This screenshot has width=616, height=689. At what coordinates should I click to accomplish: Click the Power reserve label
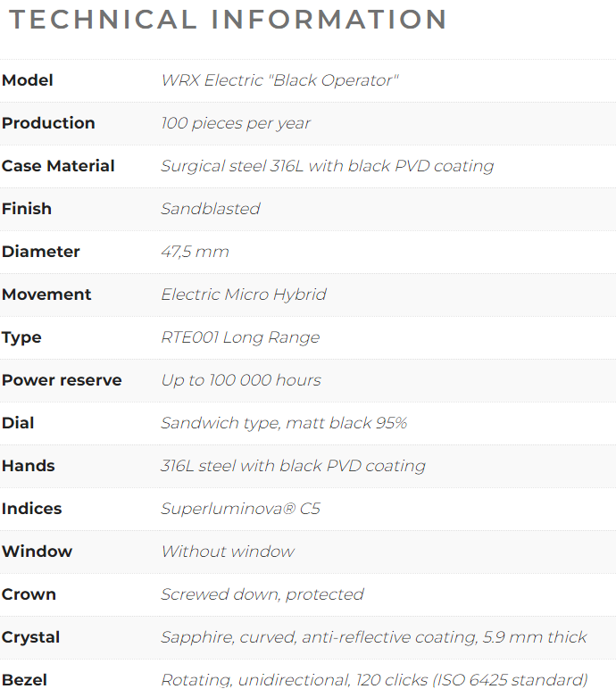(x=62, y=380)
